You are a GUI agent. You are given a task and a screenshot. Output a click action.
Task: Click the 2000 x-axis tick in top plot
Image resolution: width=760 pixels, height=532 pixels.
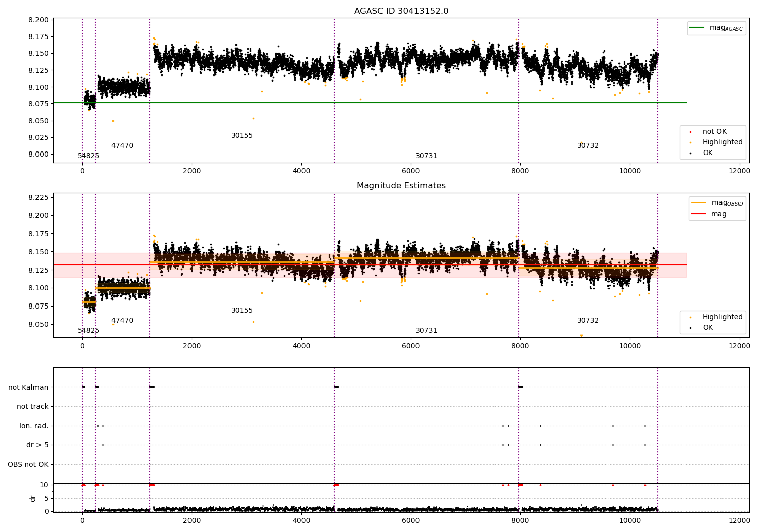pyautogui.click(x=192, y=171)
